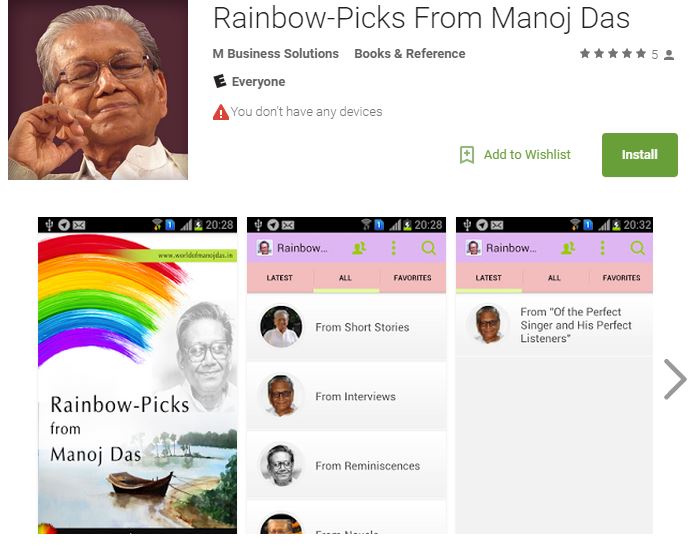Click the green Install button
This screenshot has width=699, height=545.
click(639, 155)
